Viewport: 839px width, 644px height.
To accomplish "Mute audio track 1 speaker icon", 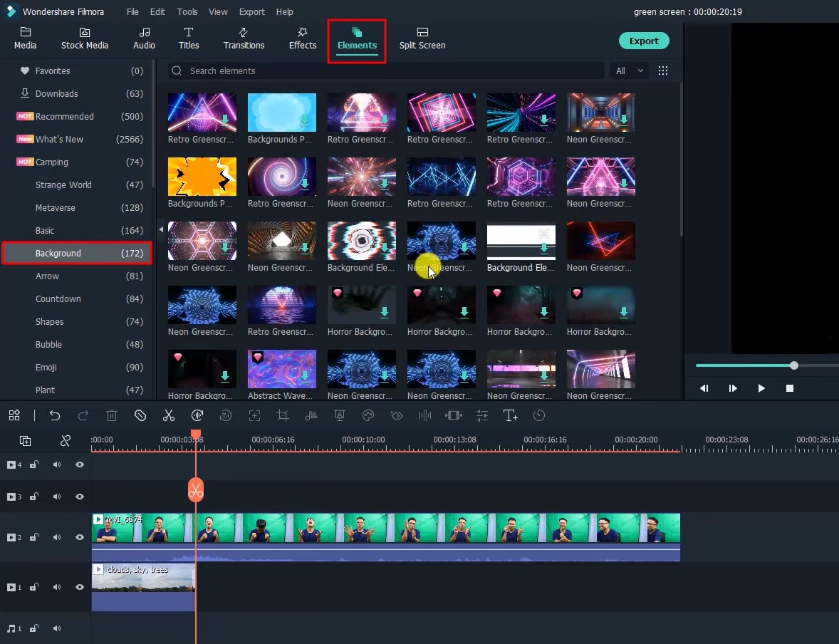I will (x=57, y=628).
